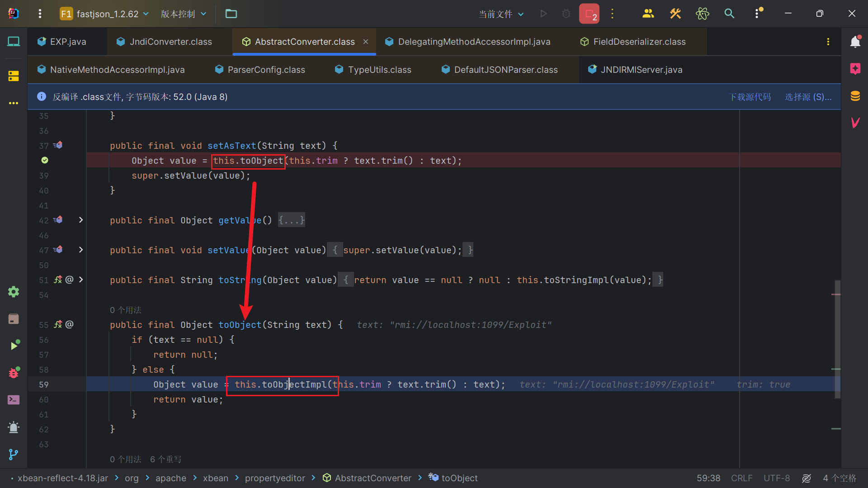This screenshot has width=868, height=488.
Task: Click the AbstractConverter breadcrumb
Action: tap(367, 478)
